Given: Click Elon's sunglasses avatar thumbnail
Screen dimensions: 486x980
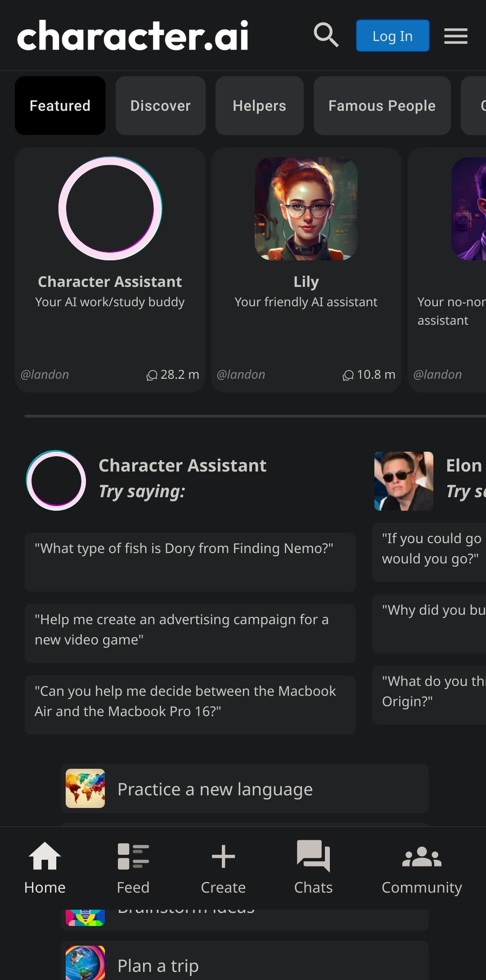Looking at the screenshot, I should coord(404,481).
